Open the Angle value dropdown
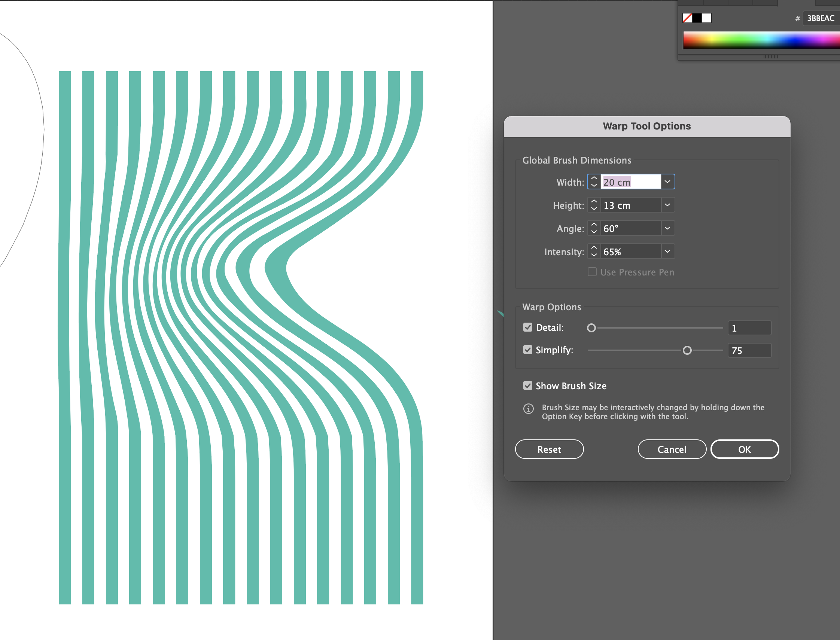Viewport: 840px width, 640px height. 667,228
